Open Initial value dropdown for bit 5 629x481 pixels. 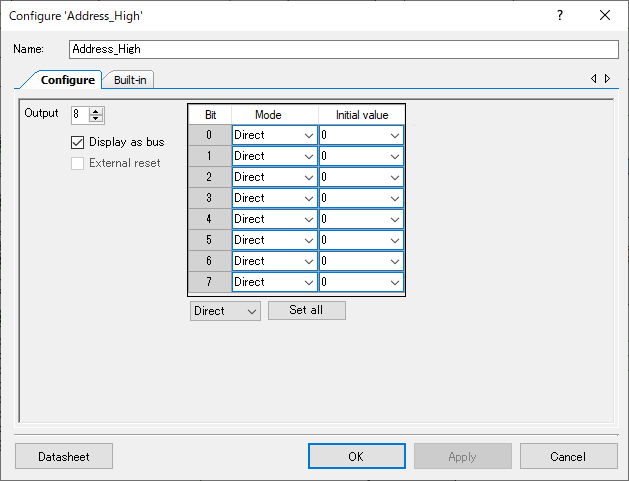[361, 240]
